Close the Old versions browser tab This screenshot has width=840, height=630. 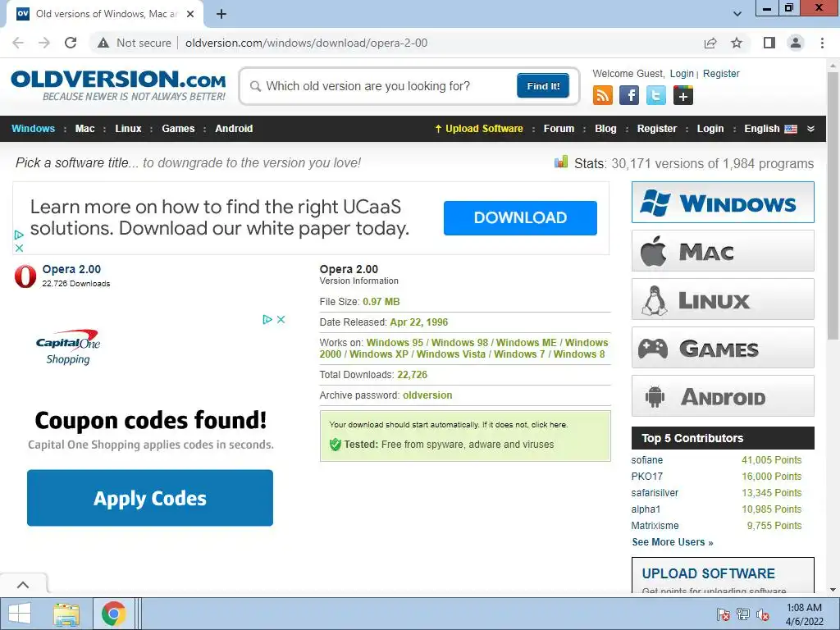(x=190, y=14)
